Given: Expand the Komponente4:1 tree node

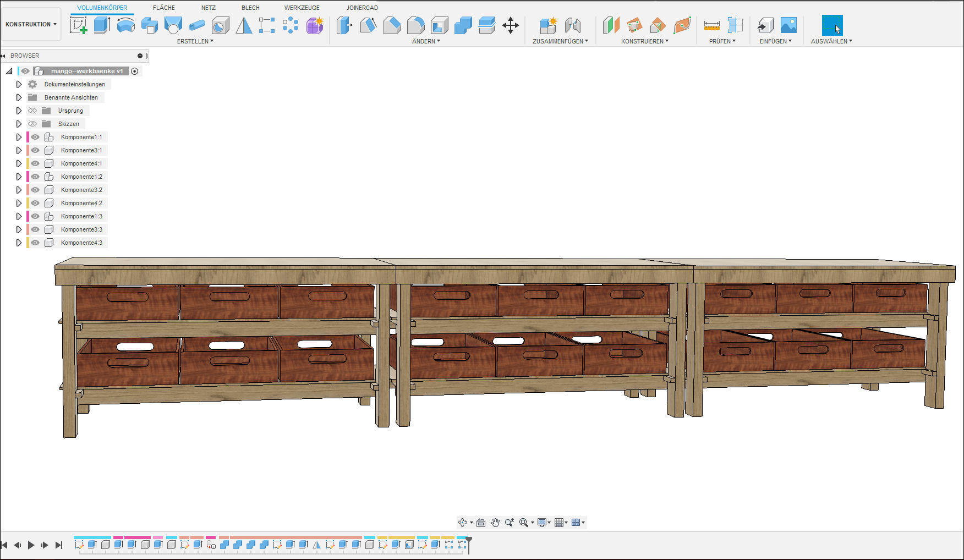Looking at the screenshot, I should 19,163.
